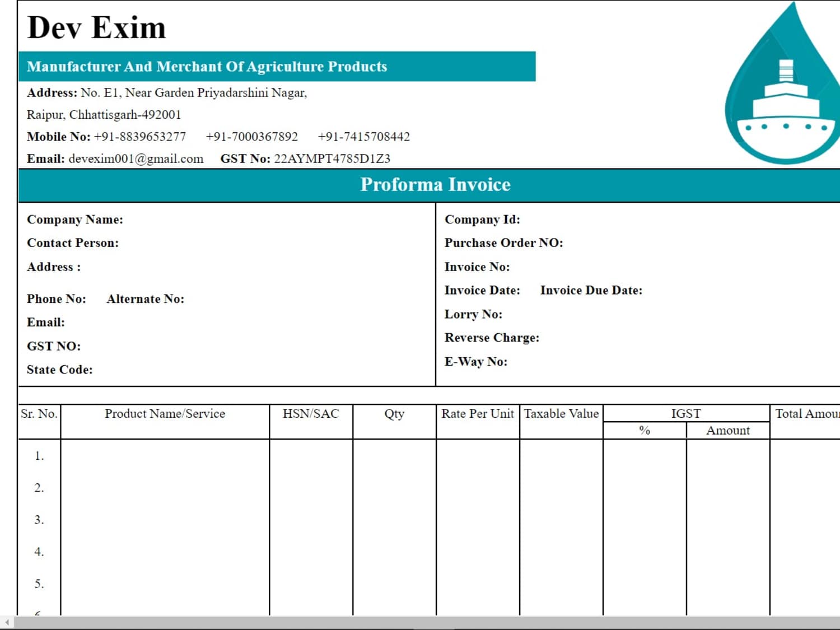
Task: Click the HSN/SAC column header
Action: [311, 414]
